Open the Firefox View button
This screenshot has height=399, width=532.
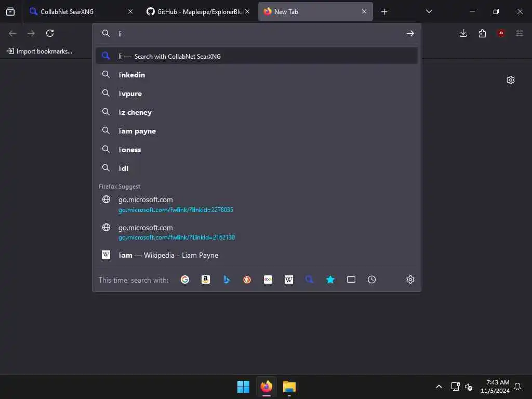[10, 11]
